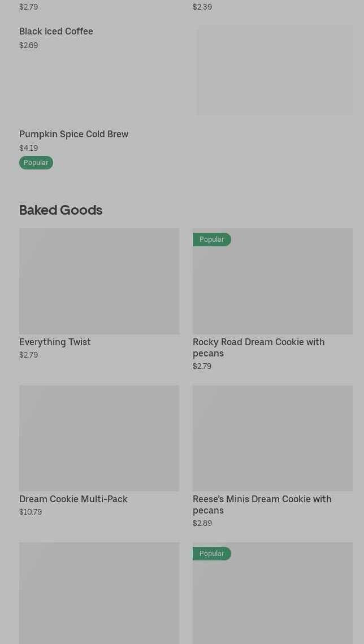Open Rocky Road Dream Cookie image
364x644 pixels.
pos(272,288)
